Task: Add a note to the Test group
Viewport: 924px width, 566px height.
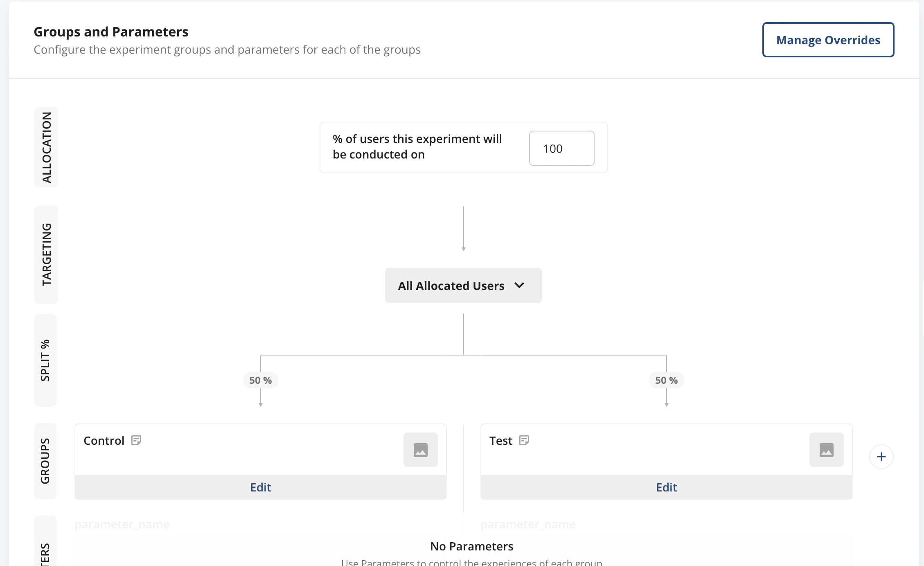Action: click(525, 440)
